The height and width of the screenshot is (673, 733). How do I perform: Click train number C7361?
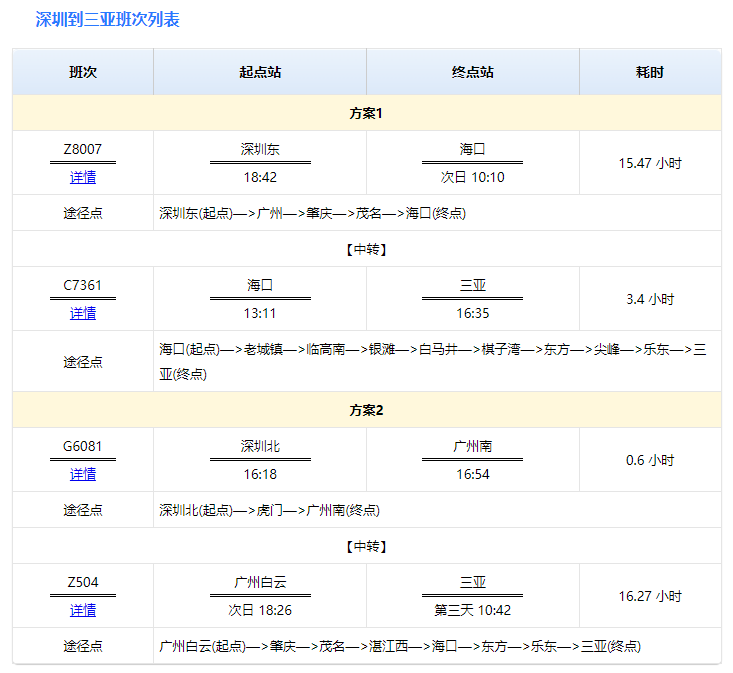coord(83,285)
